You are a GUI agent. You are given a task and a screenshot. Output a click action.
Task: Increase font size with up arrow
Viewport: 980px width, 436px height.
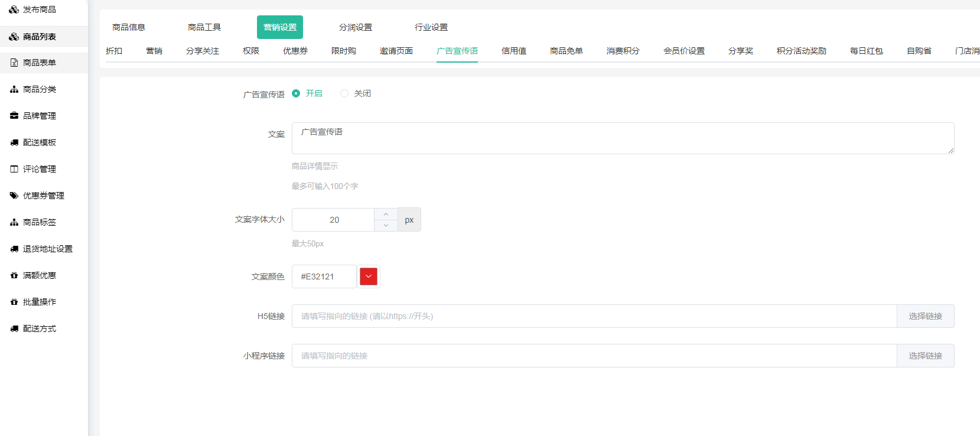pos(386,214)
